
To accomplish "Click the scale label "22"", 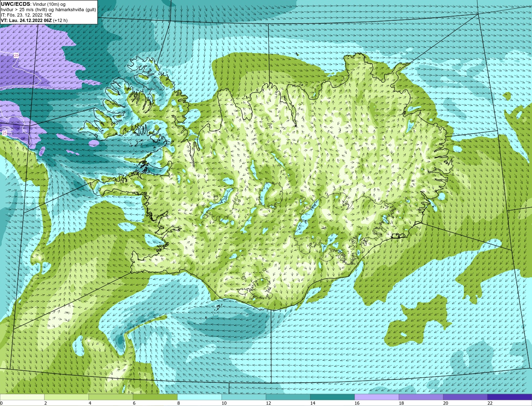I will (490, 403).
